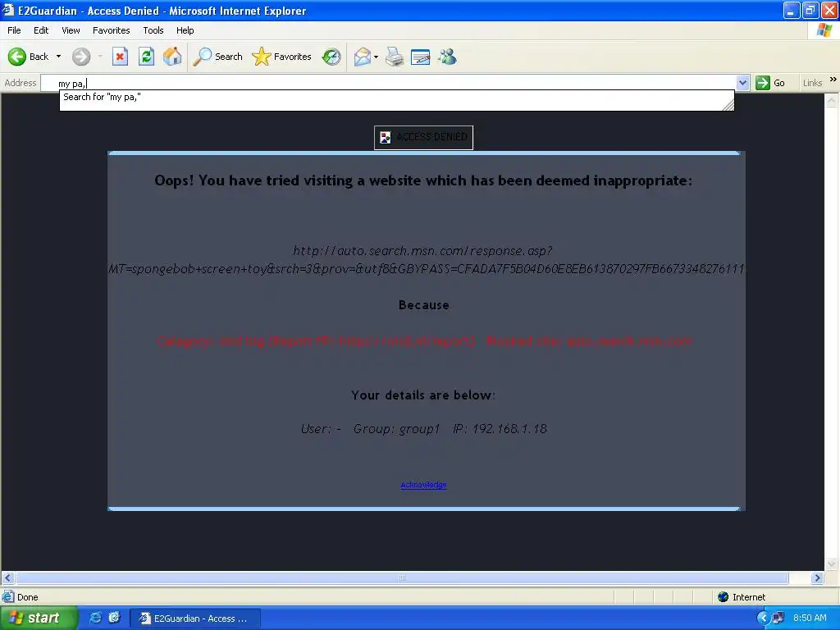The width and height of the screenshot is (840, 630).
Task: Stop page loading with red X icon
Action: click(x=120, y=57)
